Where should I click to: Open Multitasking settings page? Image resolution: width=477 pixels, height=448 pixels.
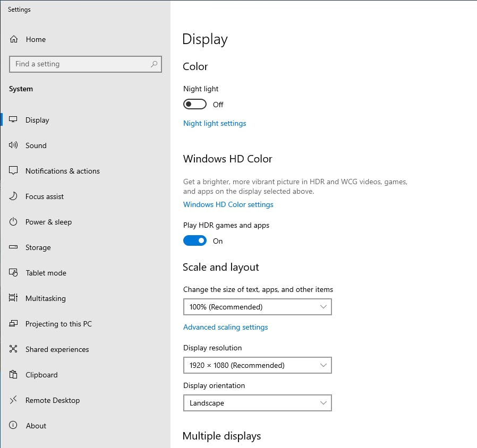tap(85, 298)
